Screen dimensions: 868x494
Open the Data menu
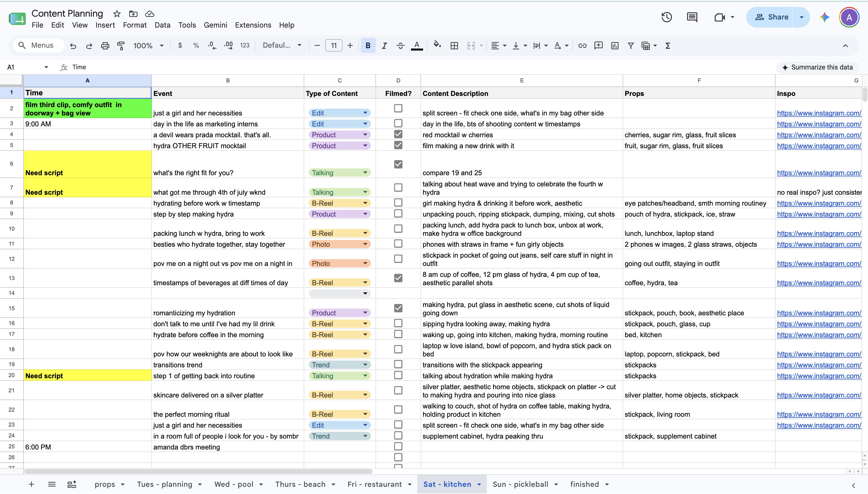point(162,25)
